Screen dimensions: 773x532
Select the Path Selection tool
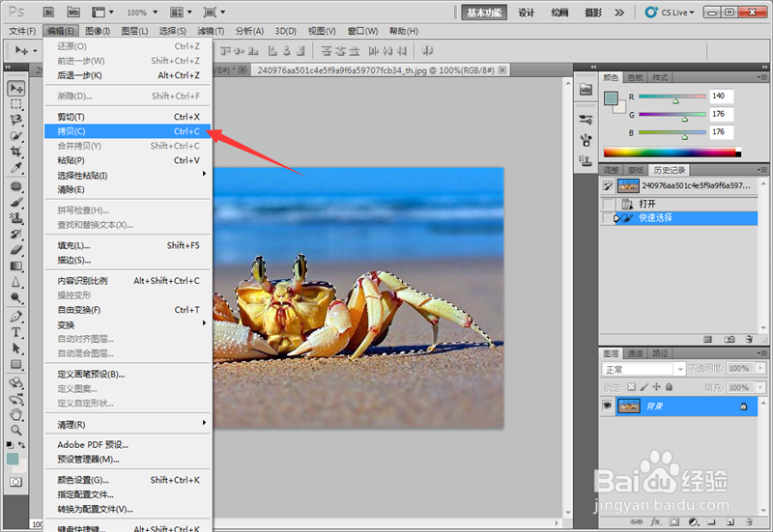16,349
